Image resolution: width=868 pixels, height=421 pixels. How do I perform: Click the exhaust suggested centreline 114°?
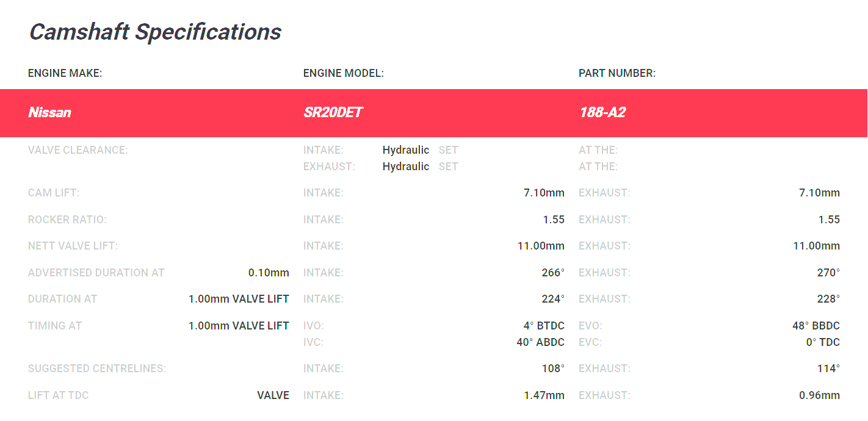828,369
